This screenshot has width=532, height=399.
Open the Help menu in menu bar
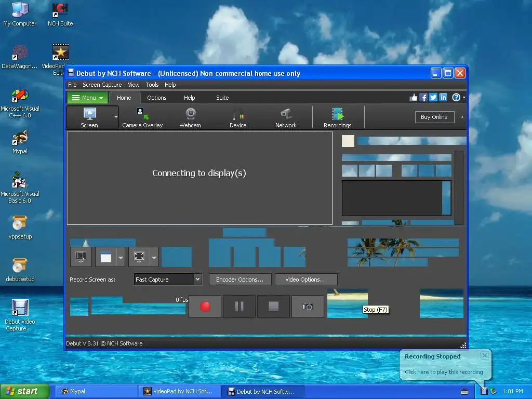[170, 85]
